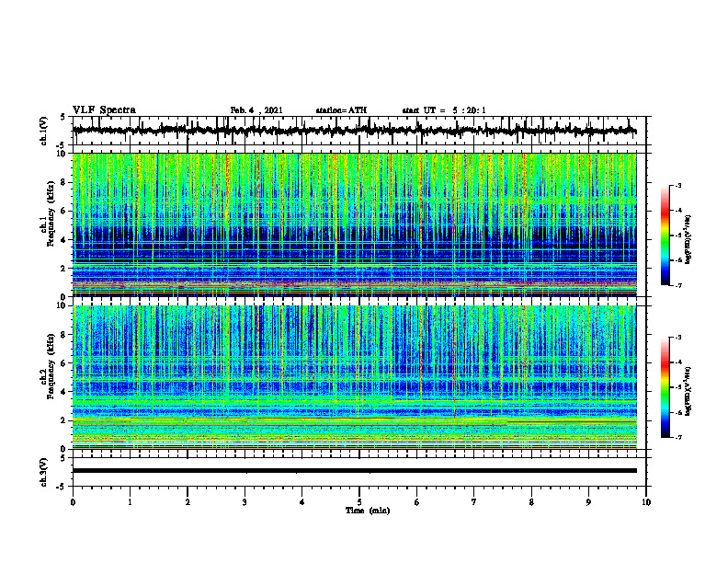The width and height of the screenshot is (728, 563).
Task: Click time axis tick label "4"
Action: (x=302, y=502)
